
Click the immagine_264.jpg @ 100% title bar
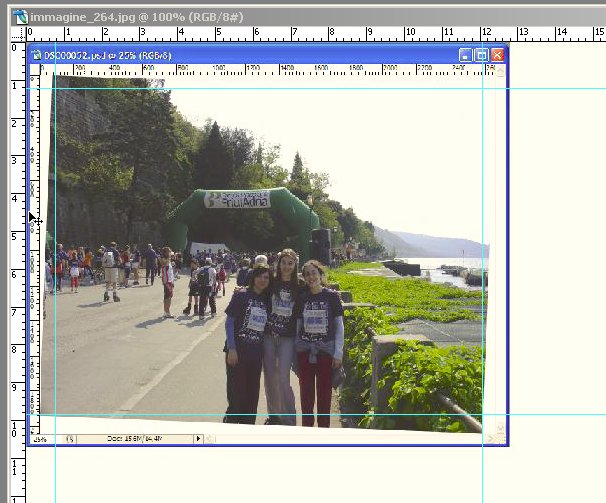(x=300, y=16)
